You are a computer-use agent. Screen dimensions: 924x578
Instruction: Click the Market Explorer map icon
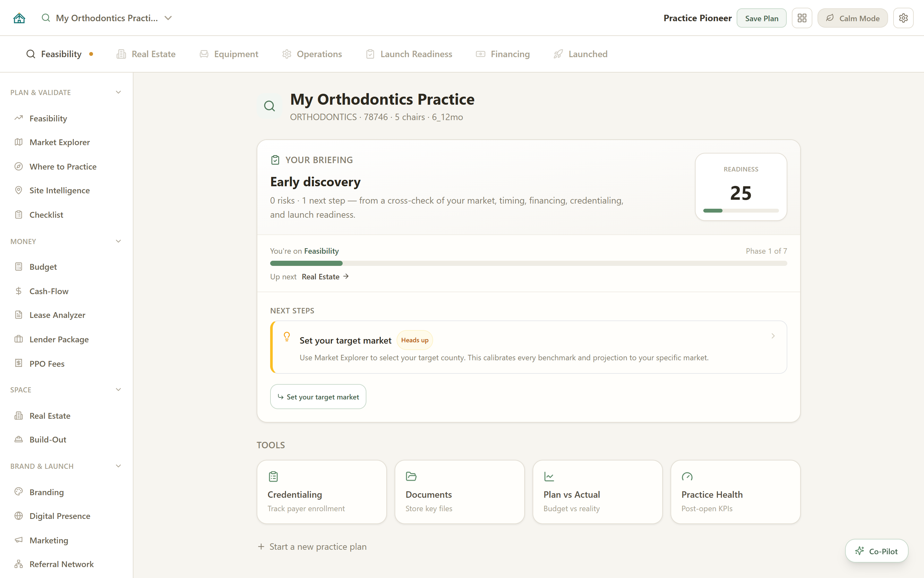19,142
